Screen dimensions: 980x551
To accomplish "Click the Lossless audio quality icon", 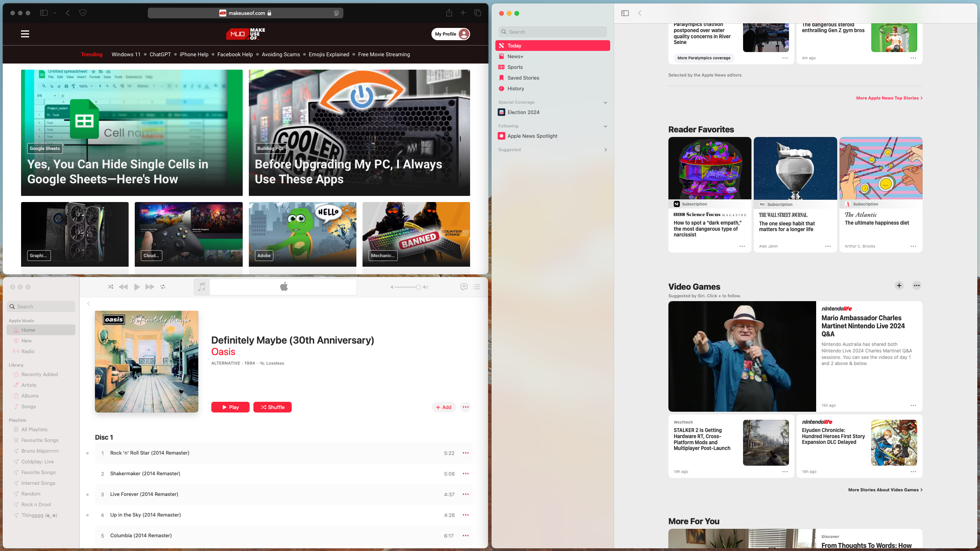I will pyautogui.click(x=262, y=363).
